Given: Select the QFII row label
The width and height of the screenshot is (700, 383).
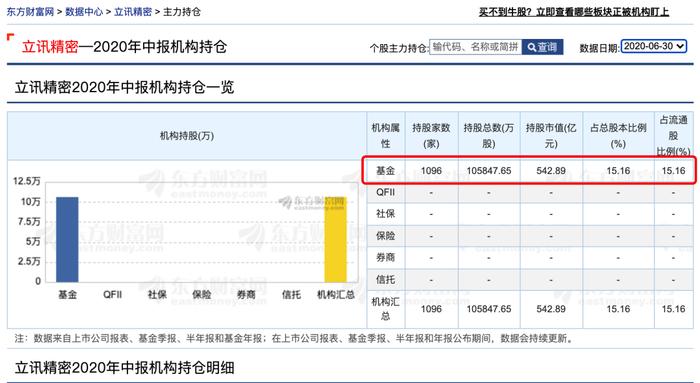Looking at the screenshot, I should [x=385, y=192].
